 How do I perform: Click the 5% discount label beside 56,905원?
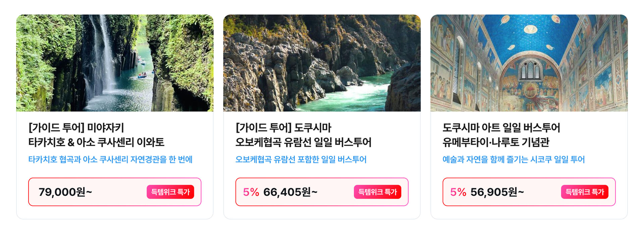pos(458,192)
